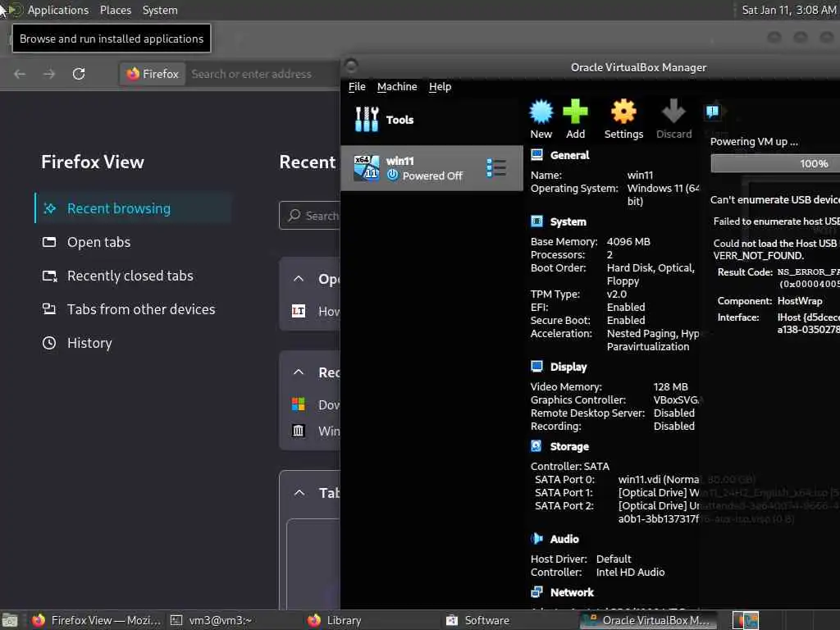Click the Search field in Firefox View
840x630 pixels.
(309, 216)
